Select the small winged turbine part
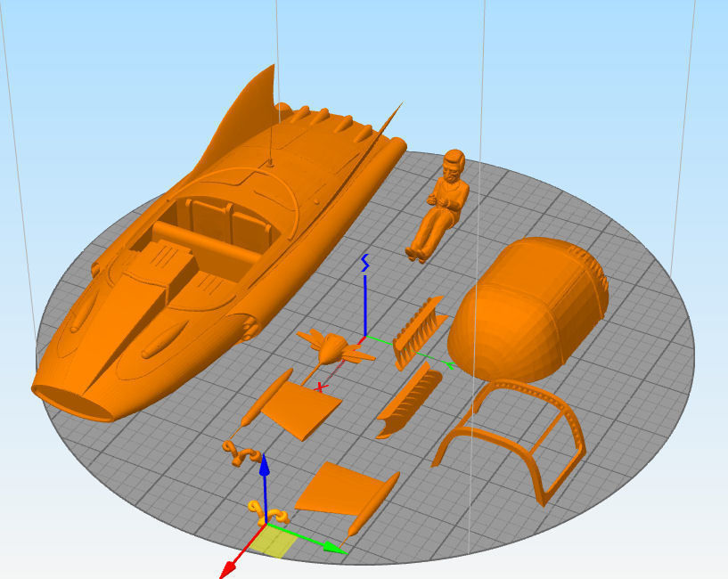The image size is (728, 579). (334, 347)
